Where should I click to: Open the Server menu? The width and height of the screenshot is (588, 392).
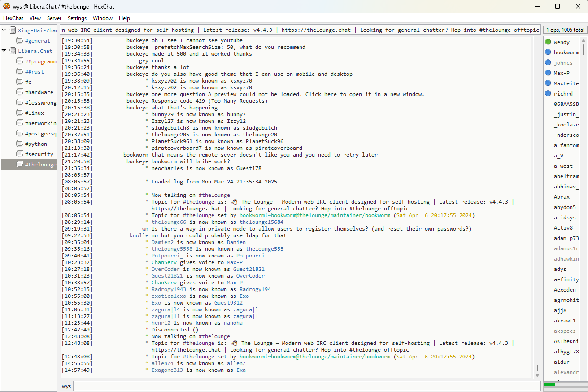54,18
